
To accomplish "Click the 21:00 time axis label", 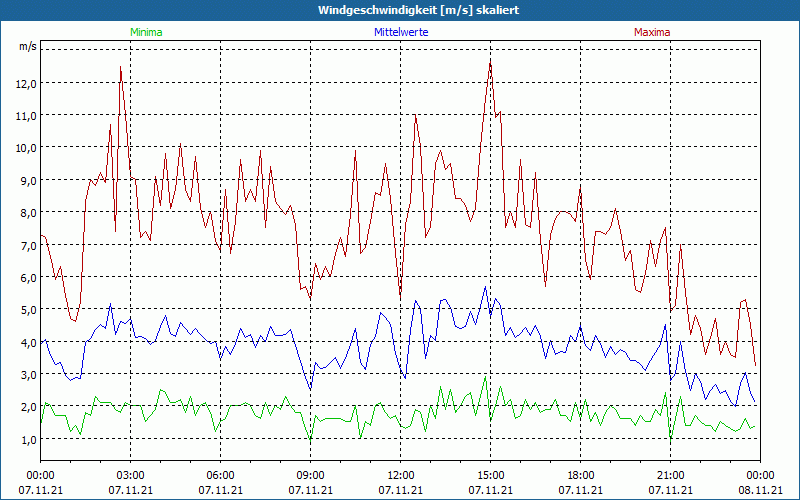I will (670, 476).
